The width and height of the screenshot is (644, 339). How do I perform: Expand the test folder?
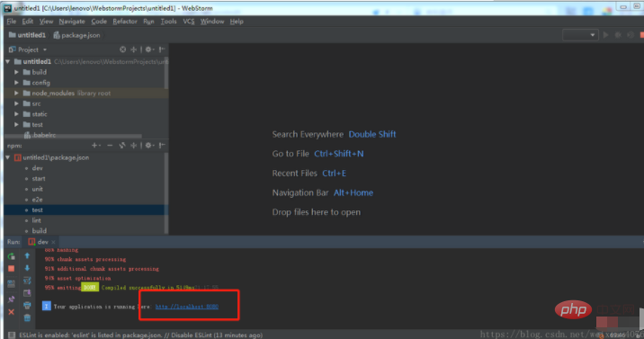tap(16, 124)
